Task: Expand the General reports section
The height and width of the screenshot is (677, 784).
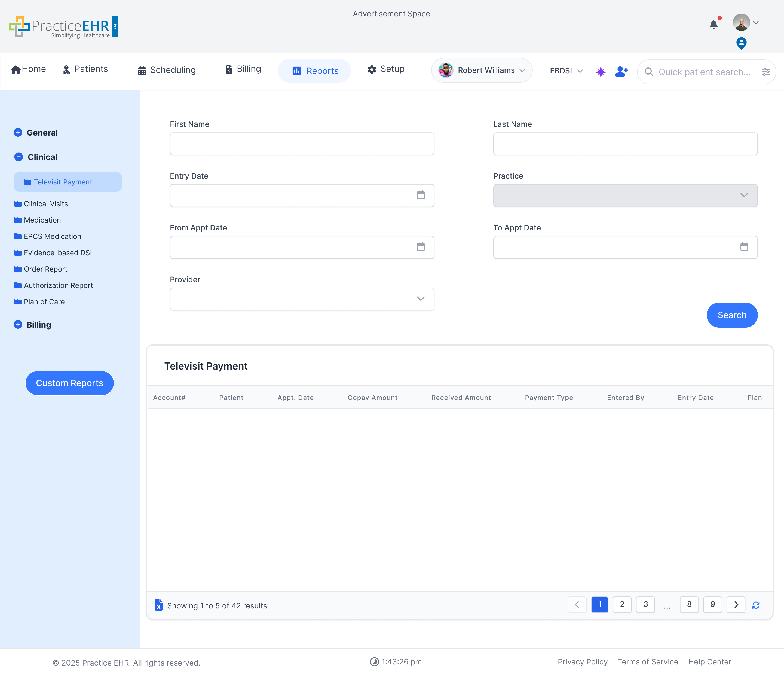Action: (x=18, y=132)
